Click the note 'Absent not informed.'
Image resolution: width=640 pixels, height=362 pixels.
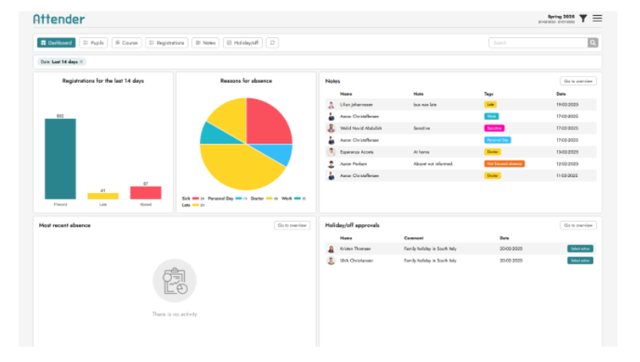(x=433, y=164)
